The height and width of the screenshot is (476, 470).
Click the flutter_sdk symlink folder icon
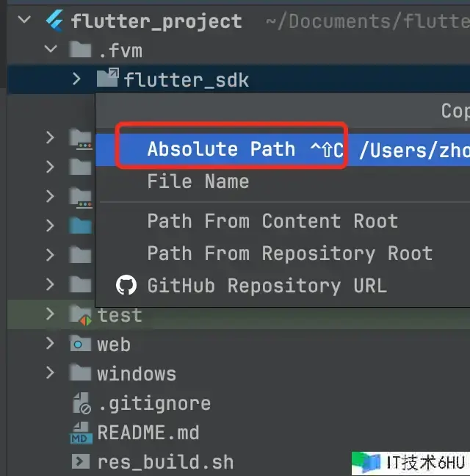click(x=108, y=78)
